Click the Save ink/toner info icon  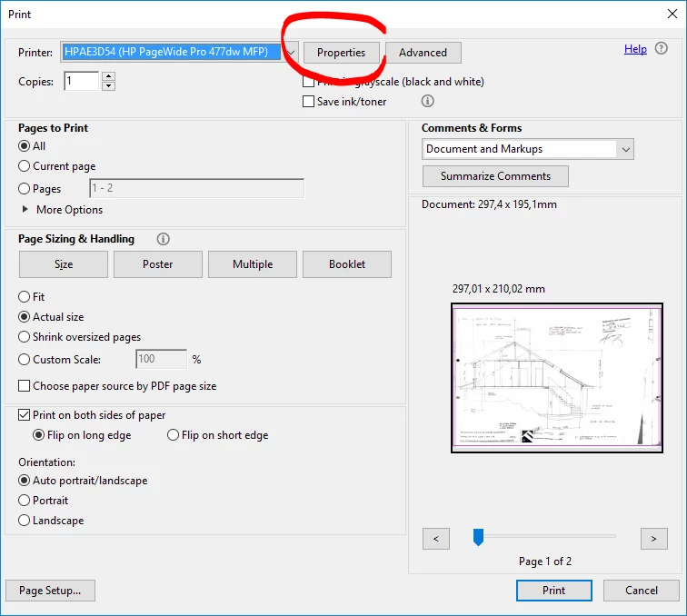(x=428, y=101)
